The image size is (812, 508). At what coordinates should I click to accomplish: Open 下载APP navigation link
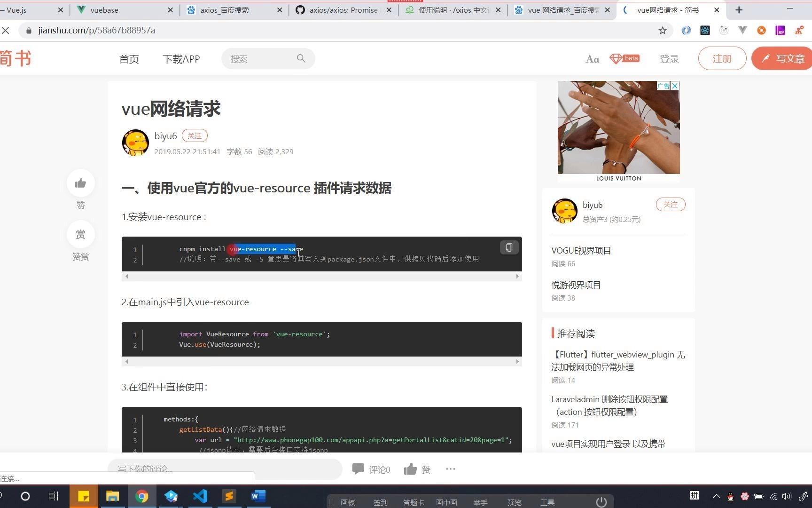(181, 59)
